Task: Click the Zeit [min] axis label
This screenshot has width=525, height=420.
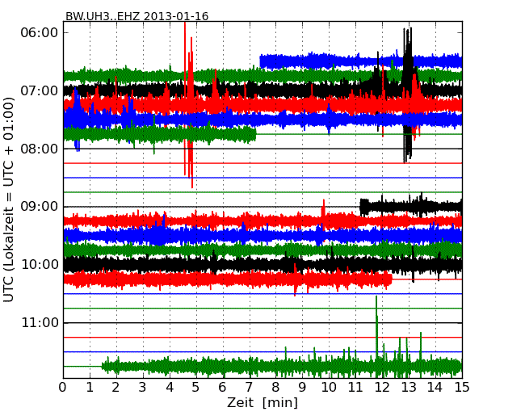Action: pyautogui.click(x=262, y=402)
